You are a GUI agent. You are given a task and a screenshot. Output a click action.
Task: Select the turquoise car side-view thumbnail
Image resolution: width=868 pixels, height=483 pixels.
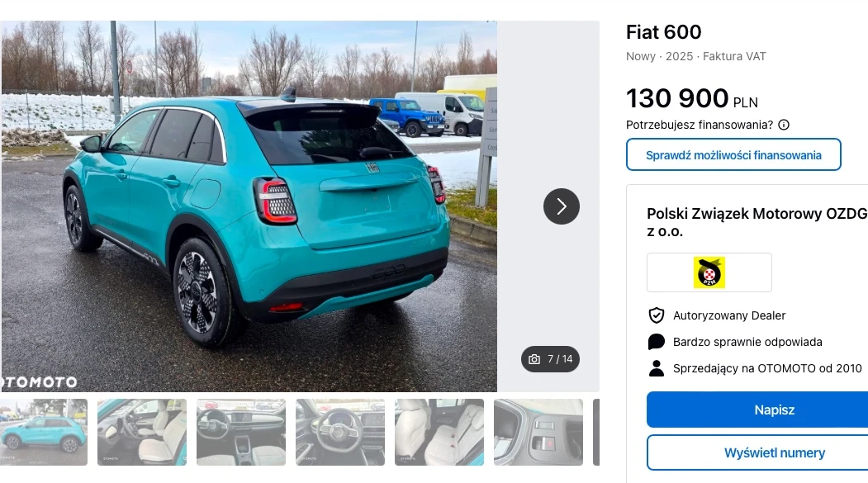tap(44, 432)
